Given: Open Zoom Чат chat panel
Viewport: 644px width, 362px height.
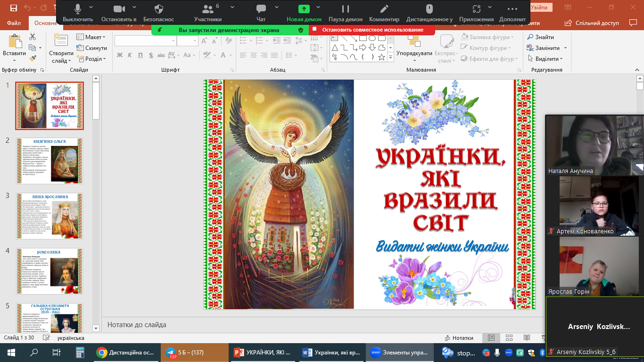Looking at the screenshot, I should coord(261,12).
